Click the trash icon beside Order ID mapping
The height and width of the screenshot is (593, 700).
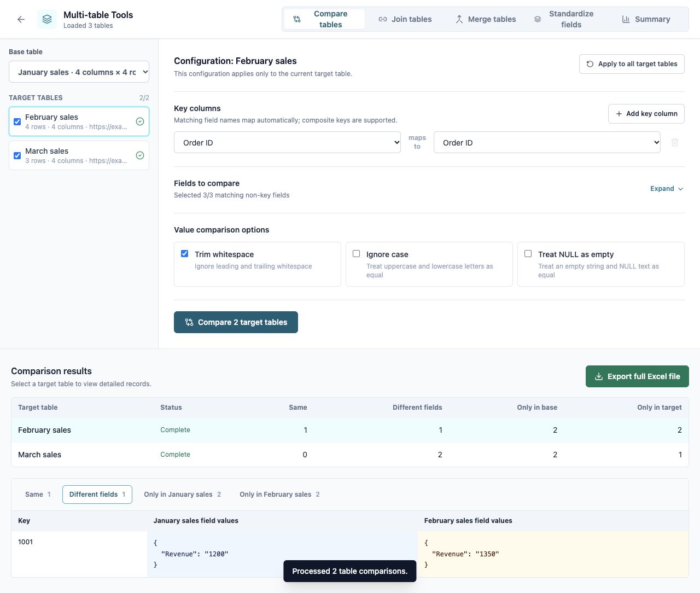coord(675,142)
